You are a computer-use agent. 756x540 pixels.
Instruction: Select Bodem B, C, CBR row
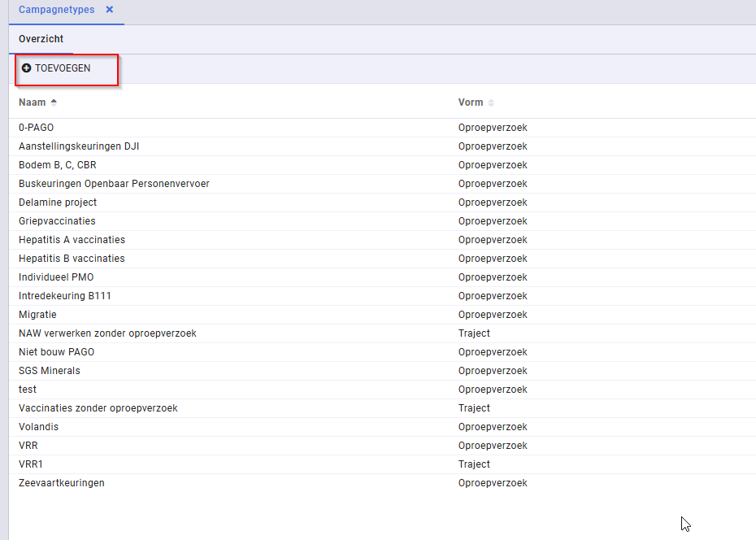point(382,165)
